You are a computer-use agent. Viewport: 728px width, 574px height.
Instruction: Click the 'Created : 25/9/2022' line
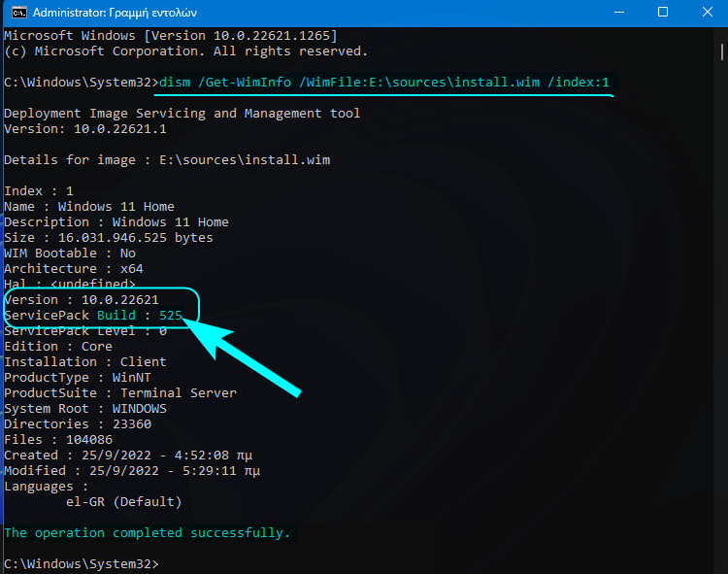(x=128, y=456)
